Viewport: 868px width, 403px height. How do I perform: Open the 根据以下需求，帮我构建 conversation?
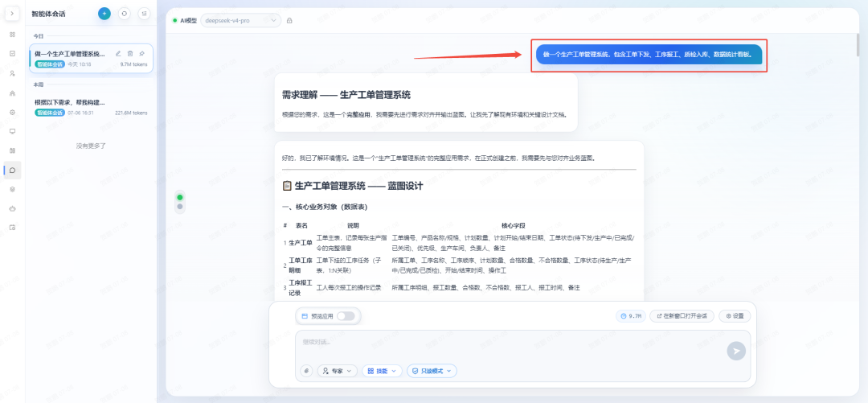click(92, 108)
